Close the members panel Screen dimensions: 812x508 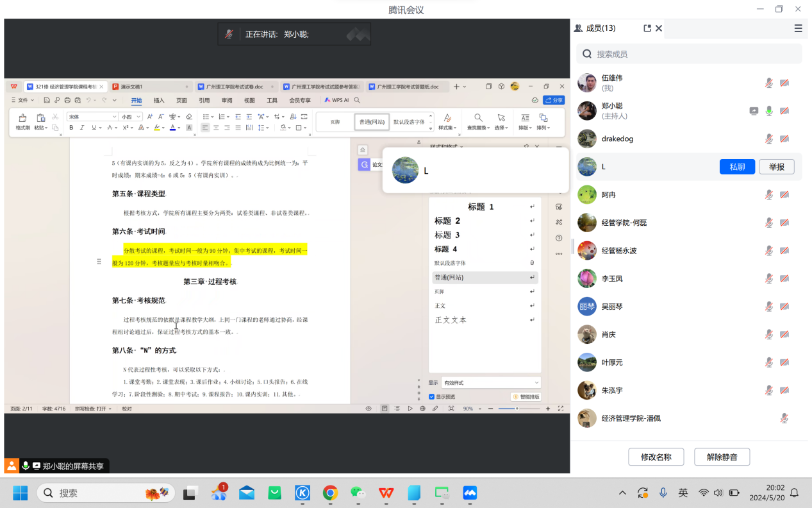click(x=659, y=28)
